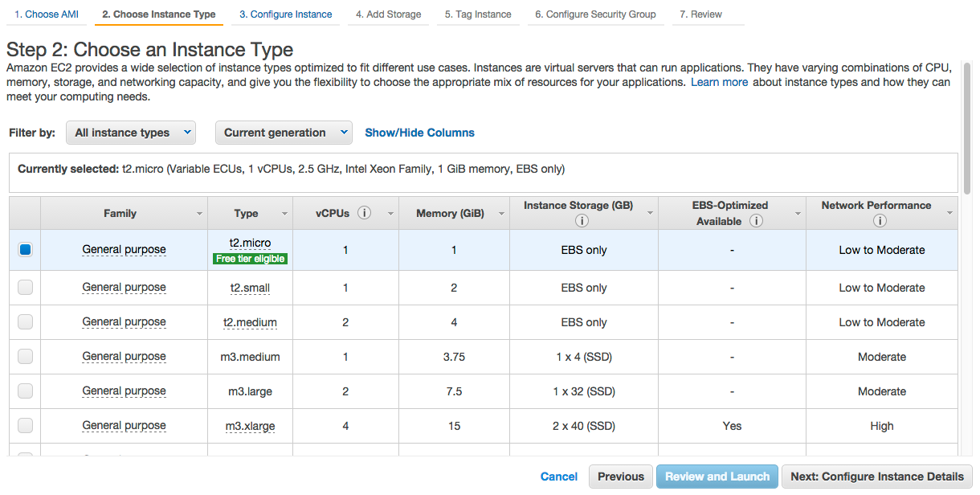
Task: Click Network Performance info icon
Action: pos(880,221)
